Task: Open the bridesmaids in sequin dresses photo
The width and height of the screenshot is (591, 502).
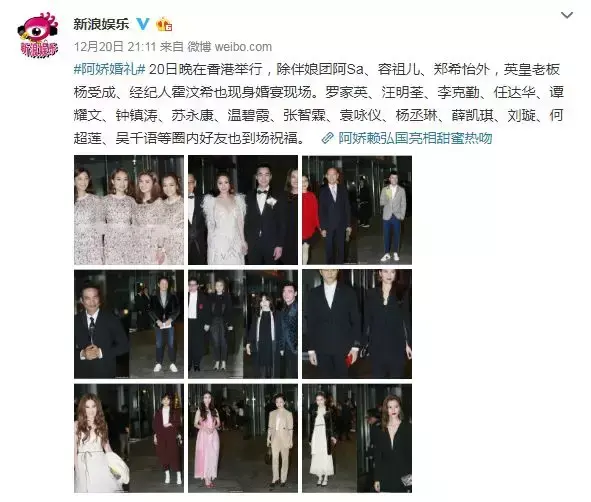Action: (129, 210)
